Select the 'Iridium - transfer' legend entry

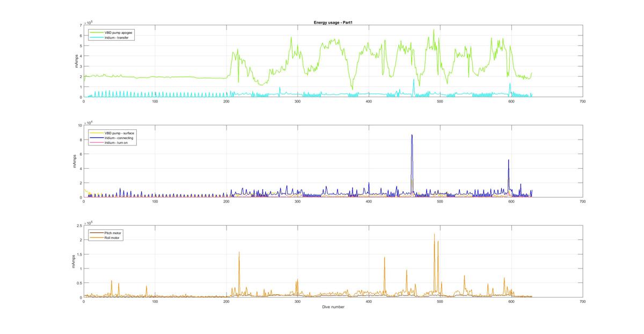tap(109, 37)
